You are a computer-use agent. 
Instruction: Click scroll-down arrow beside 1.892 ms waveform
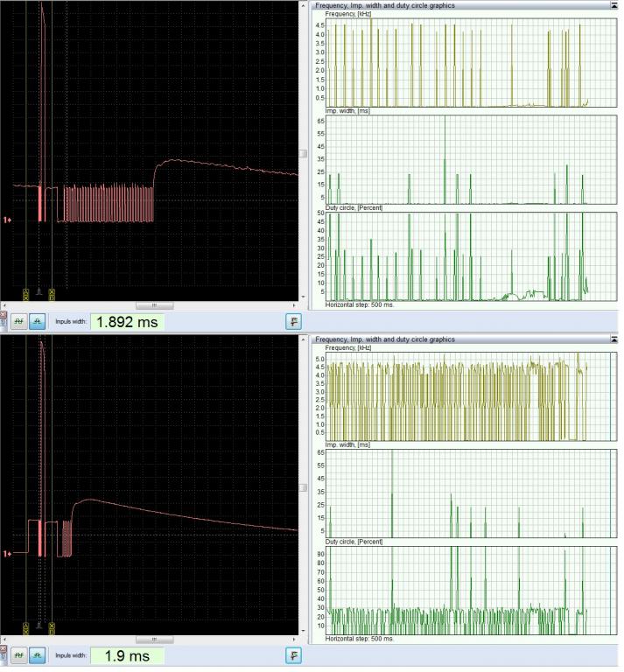click(x=304, y=297)
